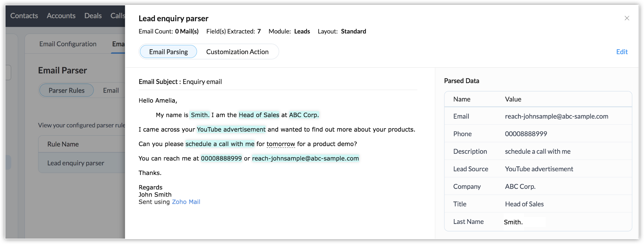Click the highlighted 'Head of Sales' text
644x244 pixels.
(x=259, y=115)
